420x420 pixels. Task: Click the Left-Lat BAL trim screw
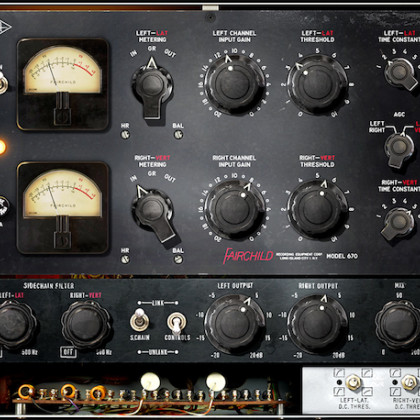178,134
